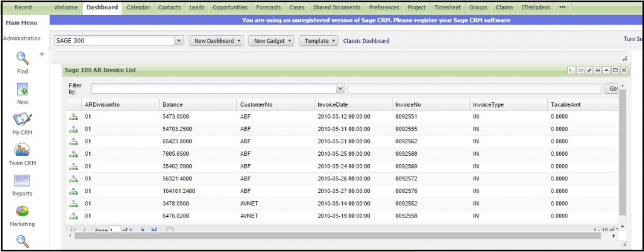Click the hierarchy icon for invoice 0092551
Viewport: 644px width, 252px height.
coord(74,116)
